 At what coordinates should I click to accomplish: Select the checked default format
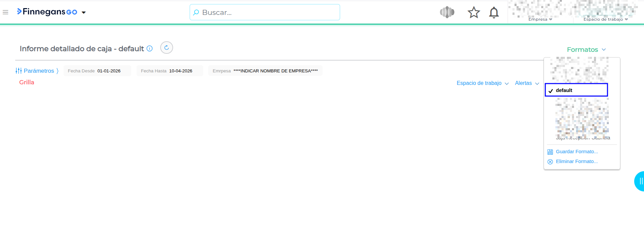pos(576,90)
